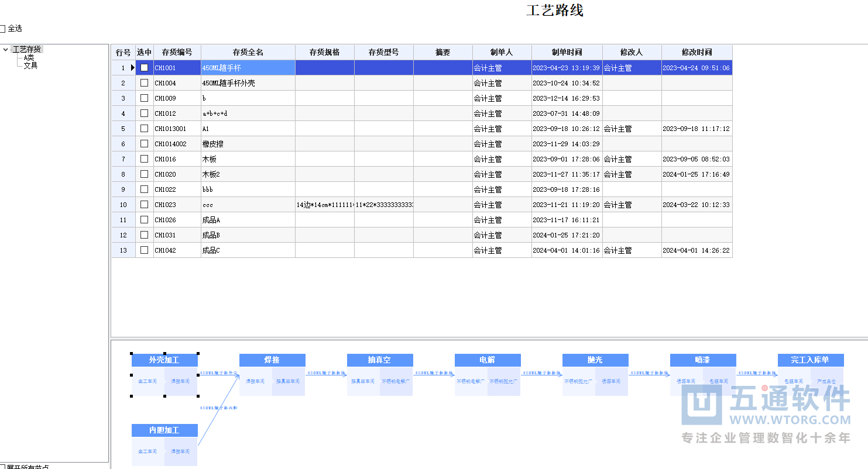The width and height of the screenshot is (868, 469).
Task: Open the A类 tree category
Action: (x=29, y=57)
